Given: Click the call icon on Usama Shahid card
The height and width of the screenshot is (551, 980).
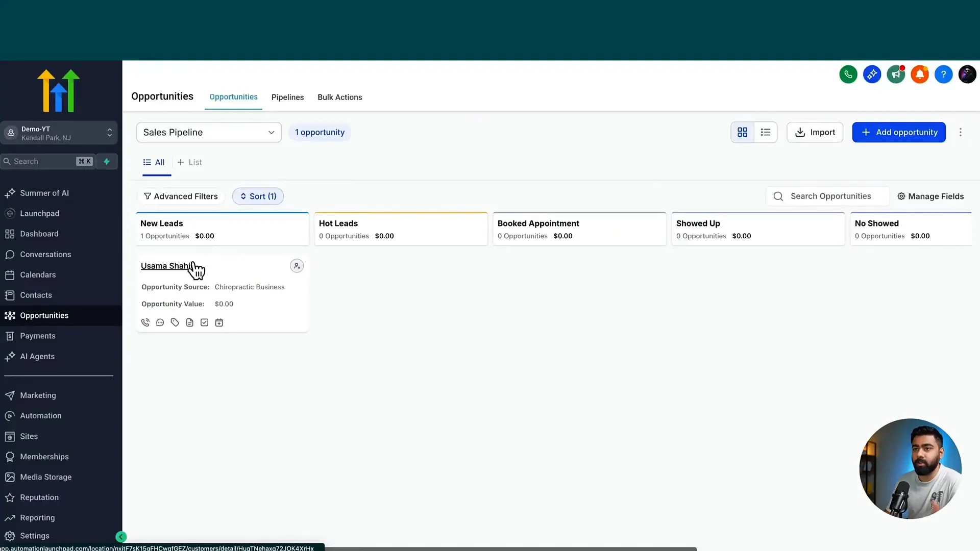Looking at the screenshot, I should tap(145, 322).
